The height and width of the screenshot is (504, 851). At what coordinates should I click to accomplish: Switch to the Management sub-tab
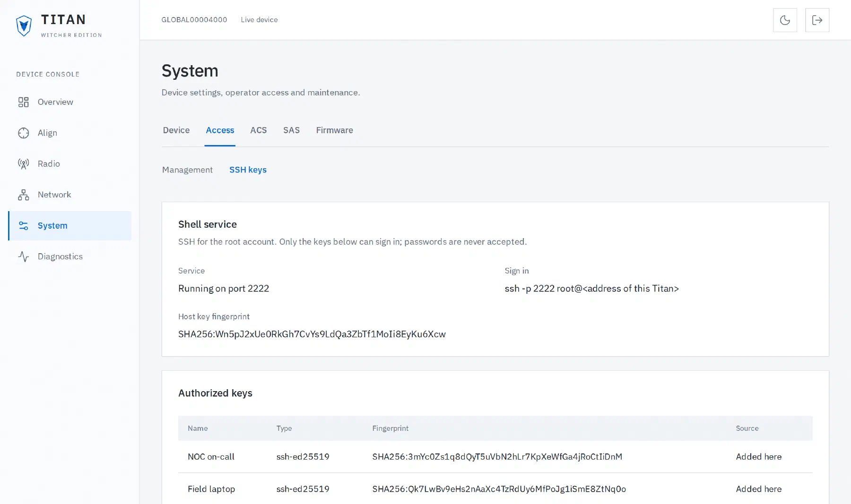pyautogui.click(x=187, y=170)
